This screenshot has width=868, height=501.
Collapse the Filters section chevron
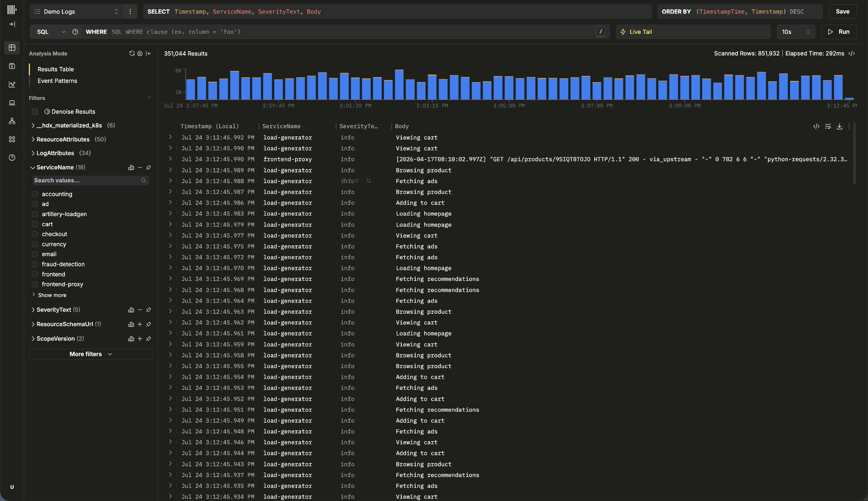pos(149,98)
